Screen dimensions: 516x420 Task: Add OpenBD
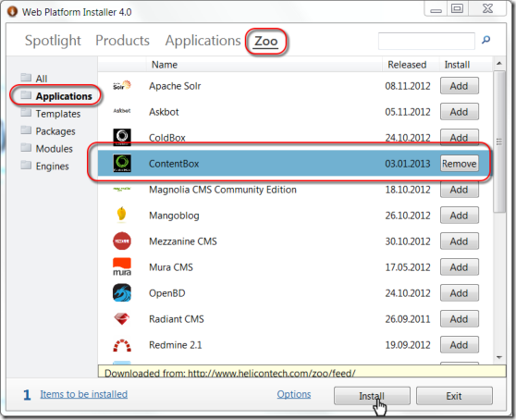tap(459, 293)
